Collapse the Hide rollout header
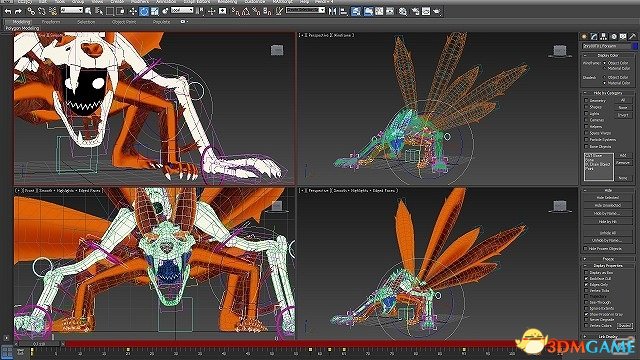The width and height of the screenshot is (640, 360). point(607,190)
